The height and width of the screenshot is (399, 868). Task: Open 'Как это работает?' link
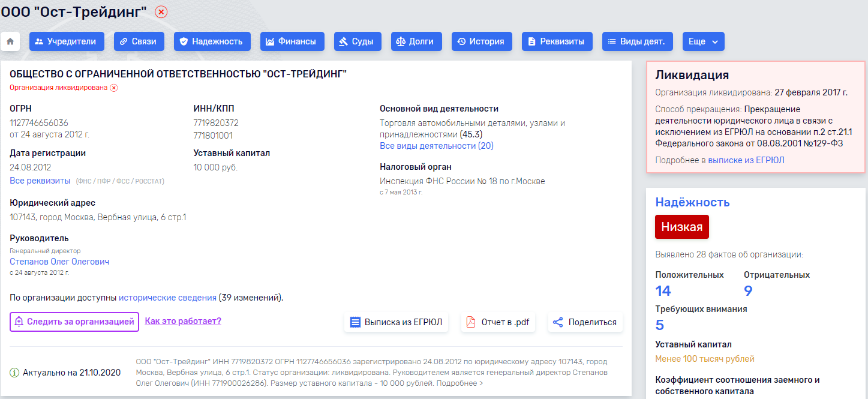point(183,321)
